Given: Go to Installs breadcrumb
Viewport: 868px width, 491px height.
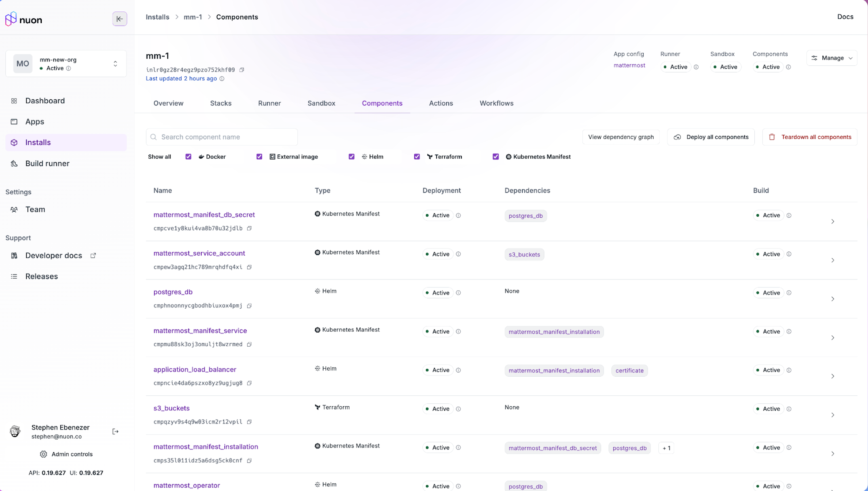Looking at the screenshot, I should coord(157,17).
